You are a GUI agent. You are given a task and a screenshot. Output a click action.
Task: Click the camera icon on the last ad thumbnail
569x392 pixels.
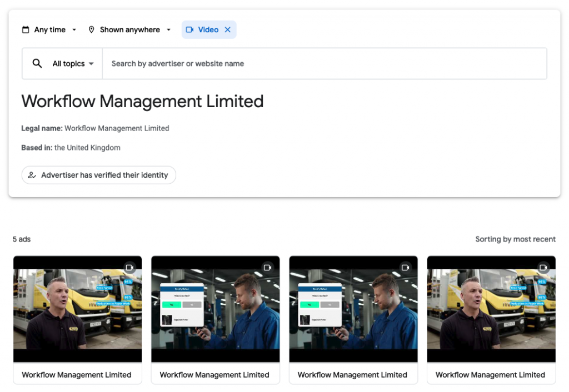543,267
